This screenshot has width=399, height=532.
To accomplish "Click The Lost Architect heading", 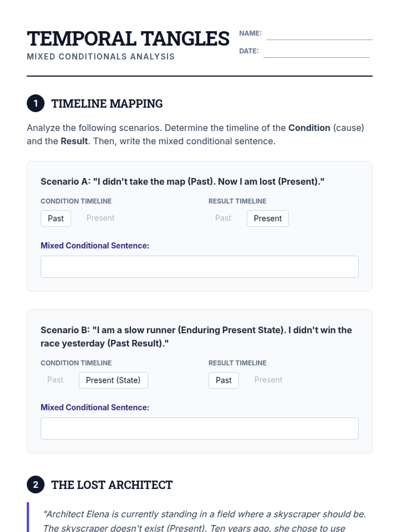I will coord(112,485).
